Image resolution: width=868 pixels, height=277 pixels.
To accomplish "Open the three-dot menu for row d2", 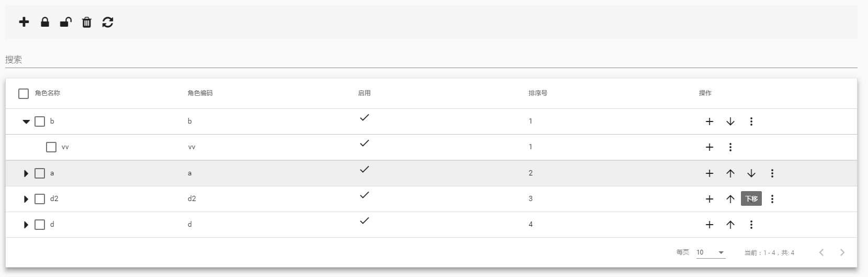I will 772,199.
